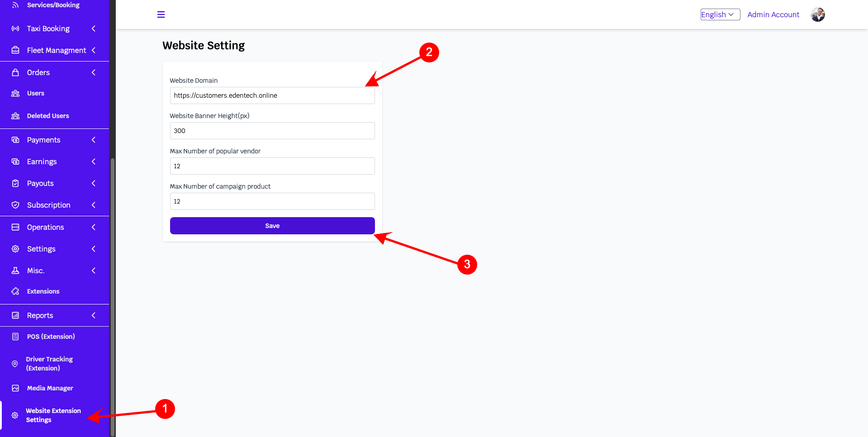868x437 pixels.
Task: Open the Admin Account link
Action: 773,14
